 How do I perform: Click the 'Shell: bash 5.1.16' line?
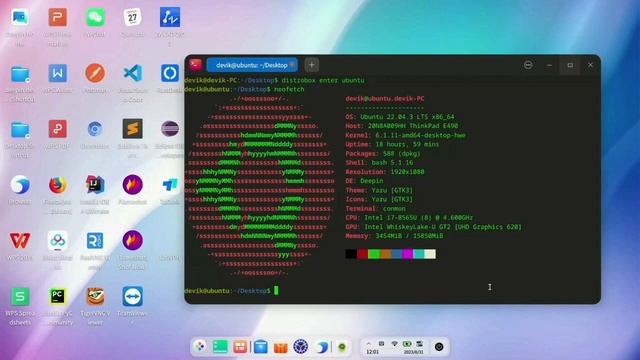click(x=379, y=162)
